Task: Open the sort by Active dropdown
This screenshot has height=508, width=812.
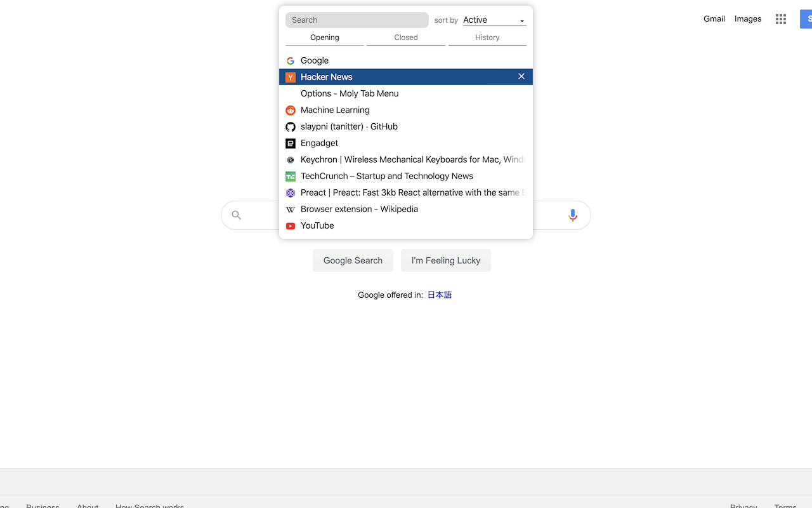Action: pyautogui.click(x=494, y=20)
